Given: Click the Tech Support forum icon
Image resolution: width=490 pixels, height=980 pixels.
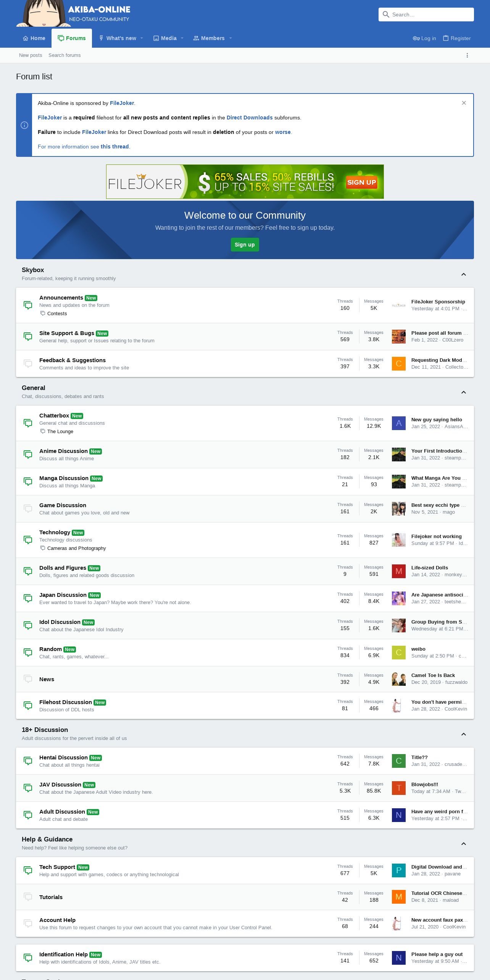Looking at the screenshot, I should coord(28,870).
